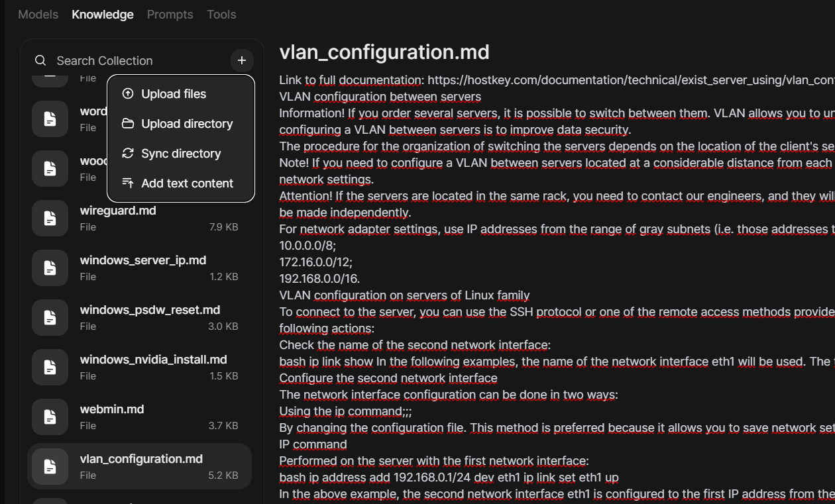Click the windows_nvidia_install.md file icon
Image resolution: width=835 pixels, height=504 pixels.
click(50, 367)
